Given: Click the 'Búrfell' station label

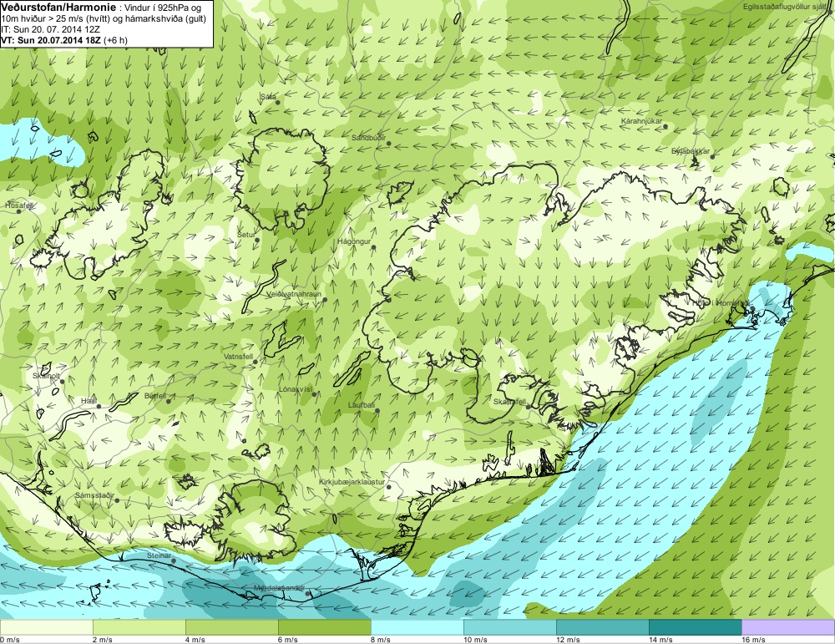Looking at the screenshot, I should pyautogui.click(x=155, y=396).
